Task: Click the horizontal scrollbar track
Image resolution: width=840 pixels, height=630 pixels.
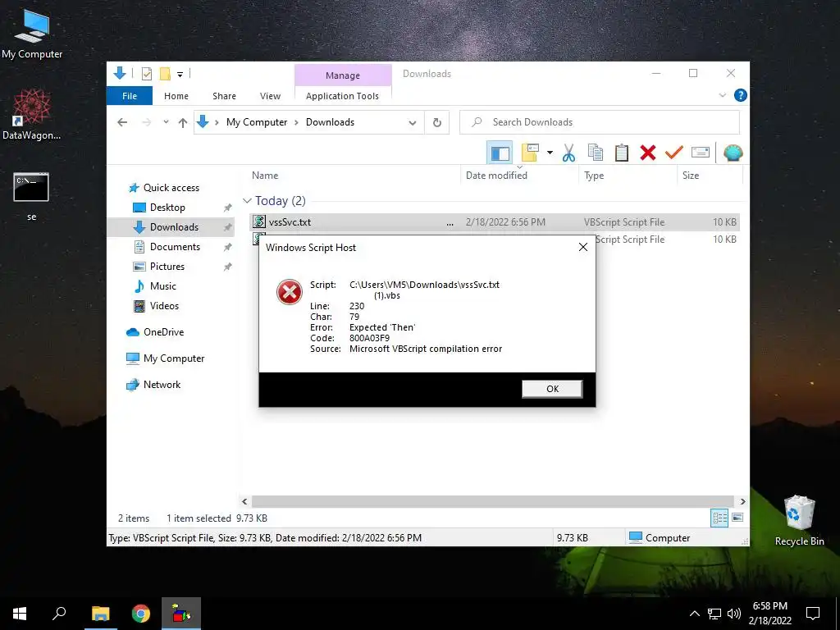Action: pyautogui.click(x=493, y=501)
